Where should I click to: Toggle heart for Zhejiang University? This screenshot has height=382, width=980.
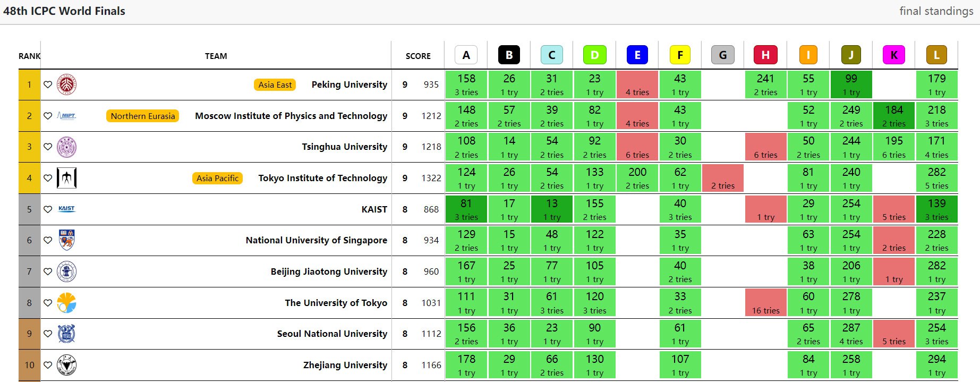48,365
